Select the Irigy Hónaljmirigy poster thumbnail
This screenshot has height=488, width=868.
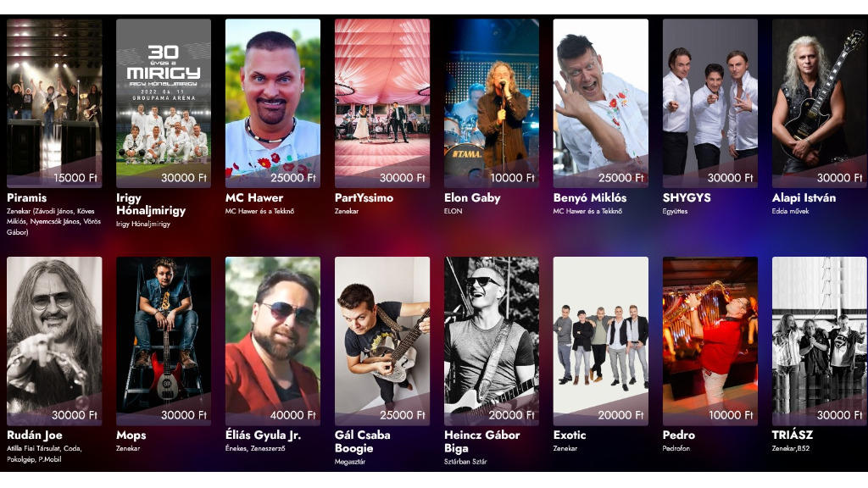[164, 103]
